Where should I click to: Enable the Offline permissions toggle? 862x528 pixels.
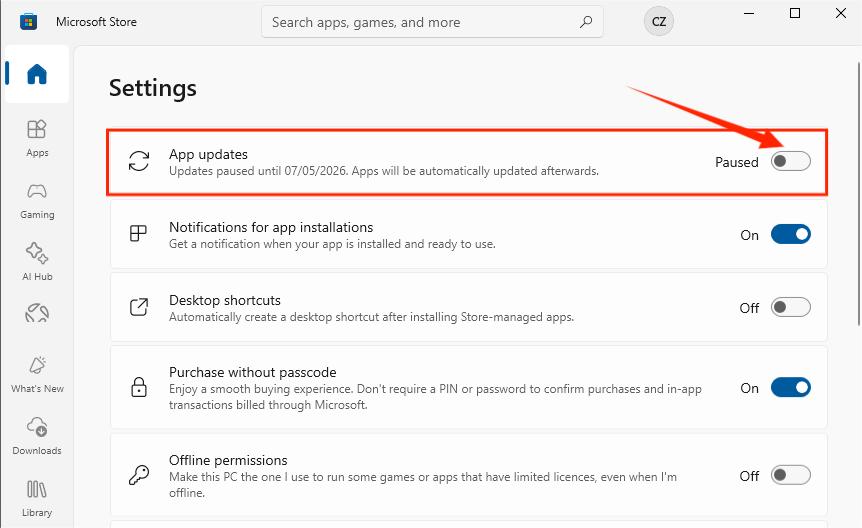791,475
